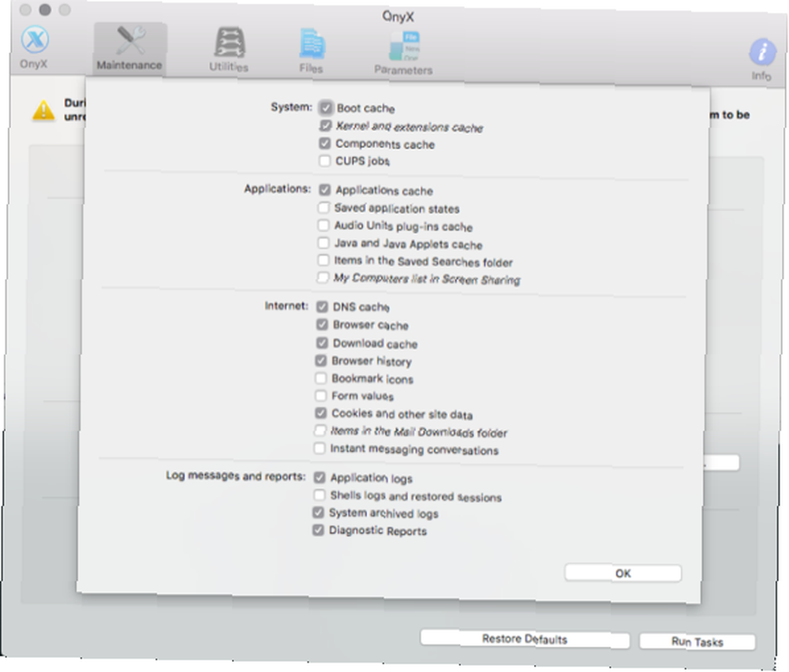Uncheck the Application logs checkbox
Viewport: 789px width, 672px height.
pos(320,477)
